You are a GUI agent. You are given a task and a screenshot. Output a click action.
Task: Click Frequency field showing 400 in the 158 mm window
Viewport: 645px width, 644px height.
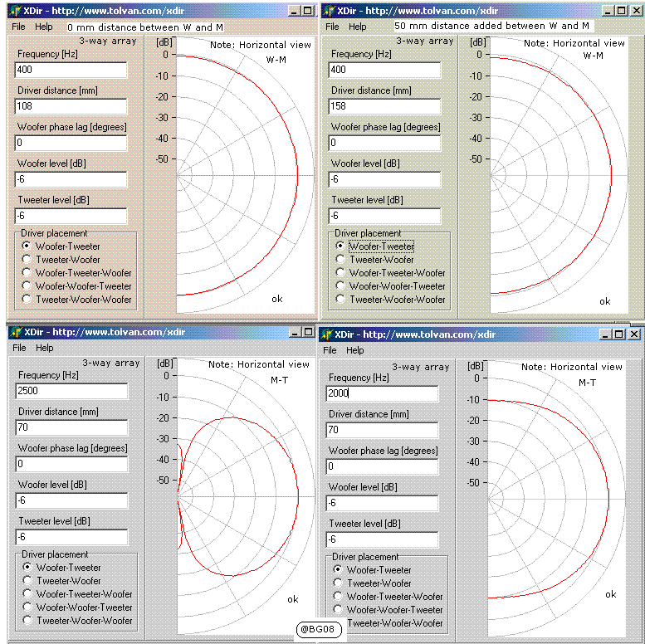tap(384, 70)
